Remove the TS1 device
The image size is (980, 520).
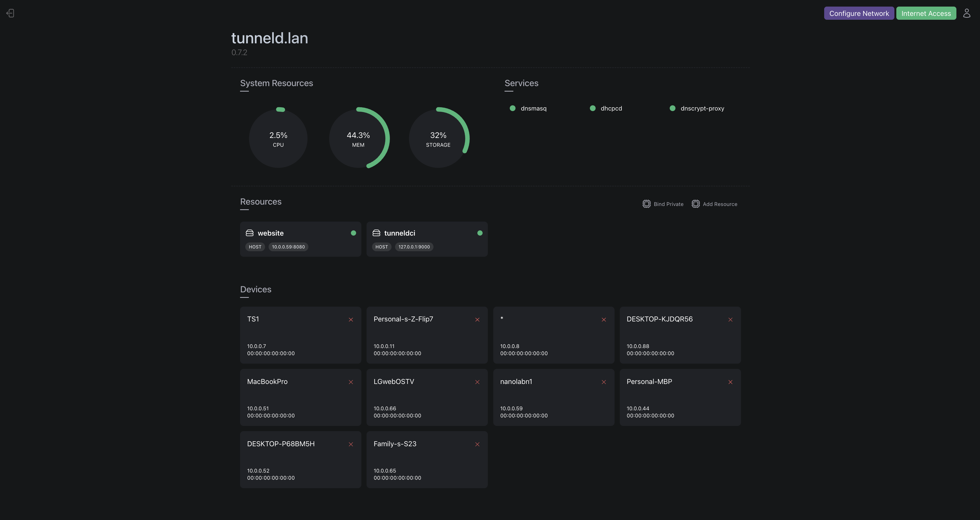tap(350, 320)
